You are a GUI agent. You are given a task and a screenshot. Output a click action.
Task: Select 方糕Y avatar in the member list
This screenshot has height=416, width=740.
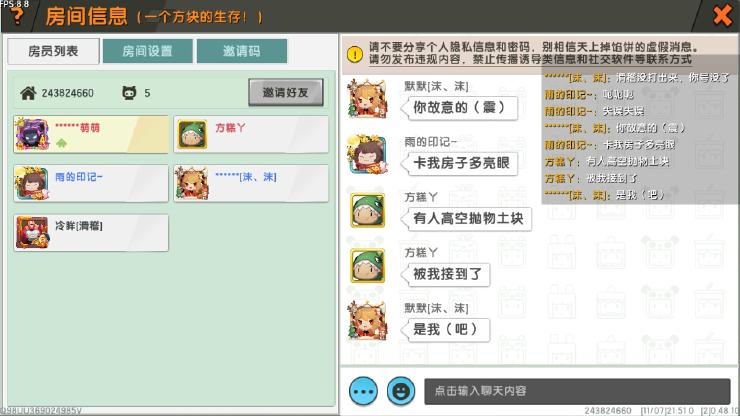[x=193, y=134]
